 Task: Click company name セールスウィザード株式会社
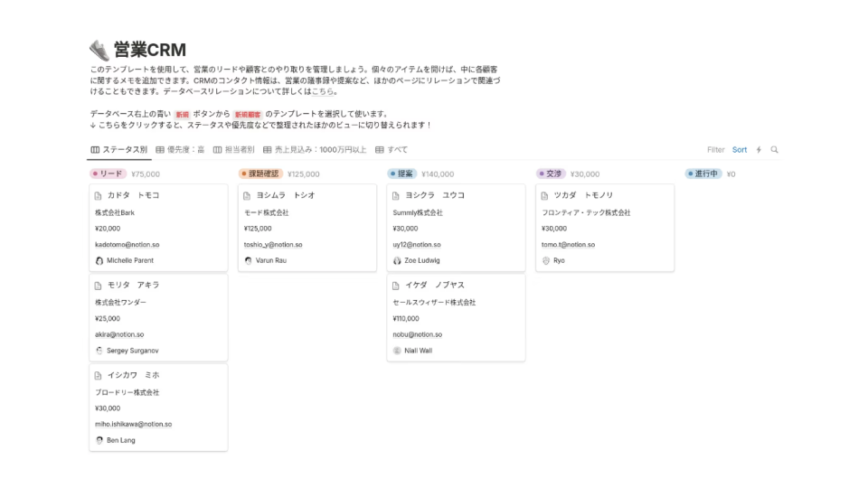point(434,303)
